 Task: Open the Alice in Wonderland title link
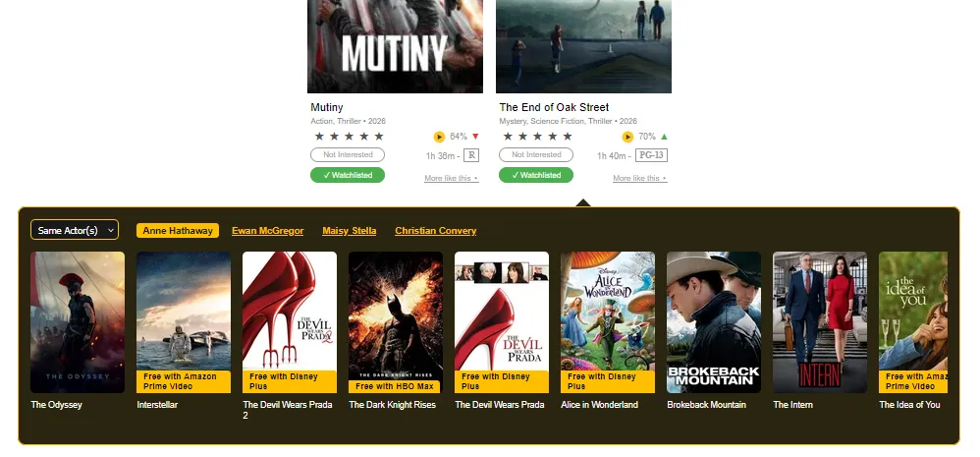pos(599,405)
